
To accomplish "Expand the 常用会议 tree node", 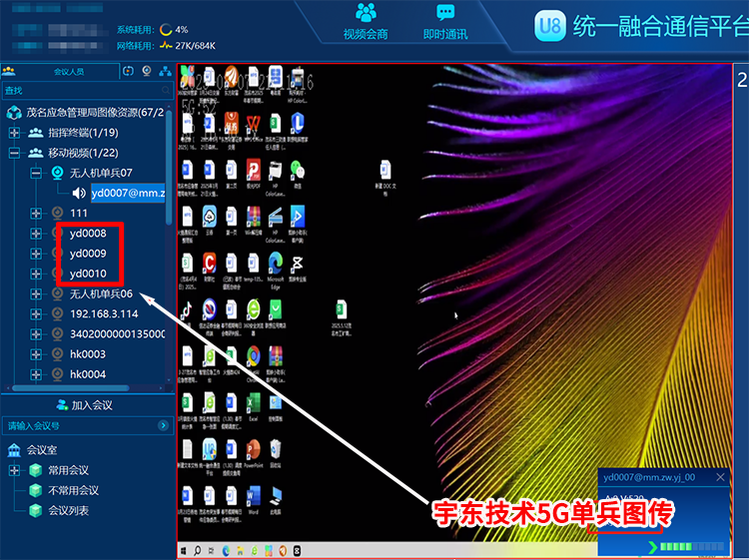I will click(x=14, y=470).
